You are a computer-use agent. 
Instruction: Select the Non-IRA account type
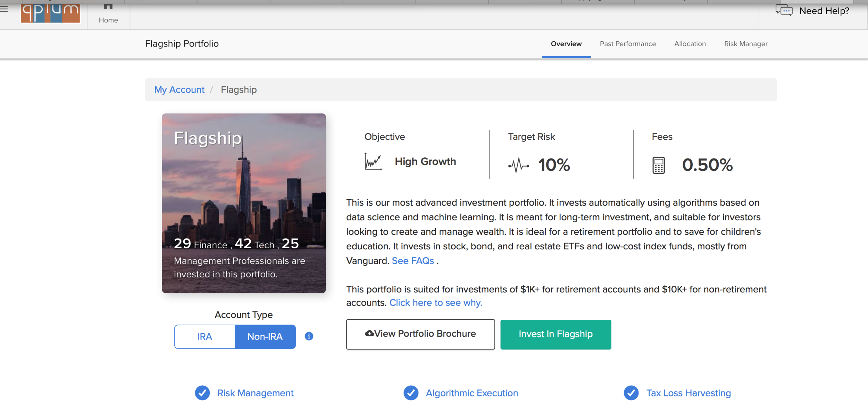pos(265,336)
